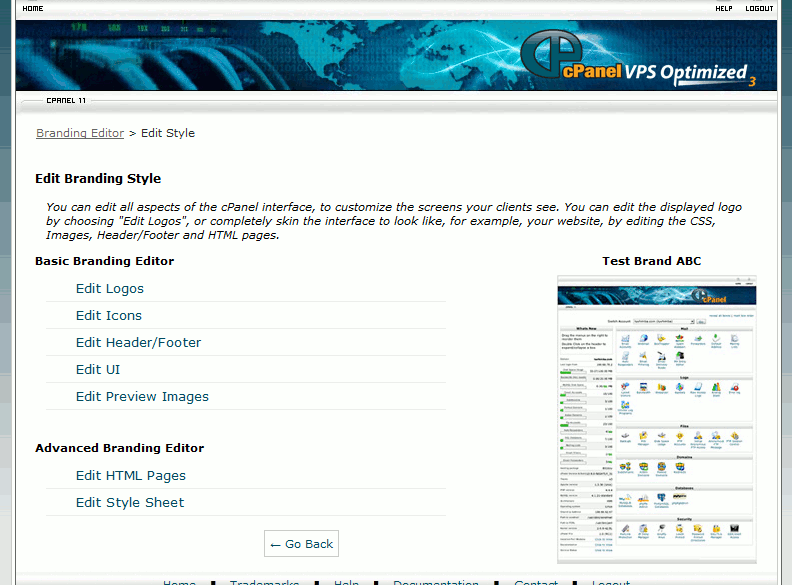The width and height of the screenshot is (792, 585).
Task: Click the HOME link in top bar
Action: pos(33,9)
